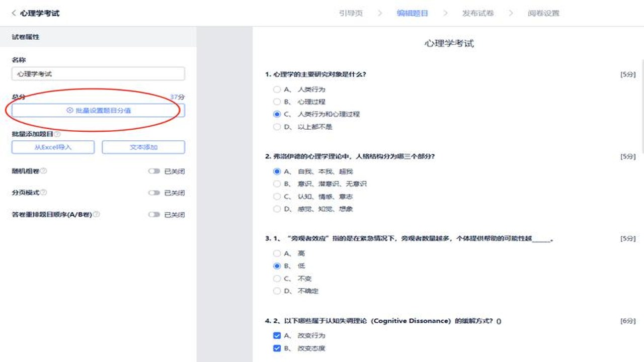Image resolution: width=644 pixels, height=362 pixels.
Task: Click the 文本添加 button
Action: (x=143, y=147)
